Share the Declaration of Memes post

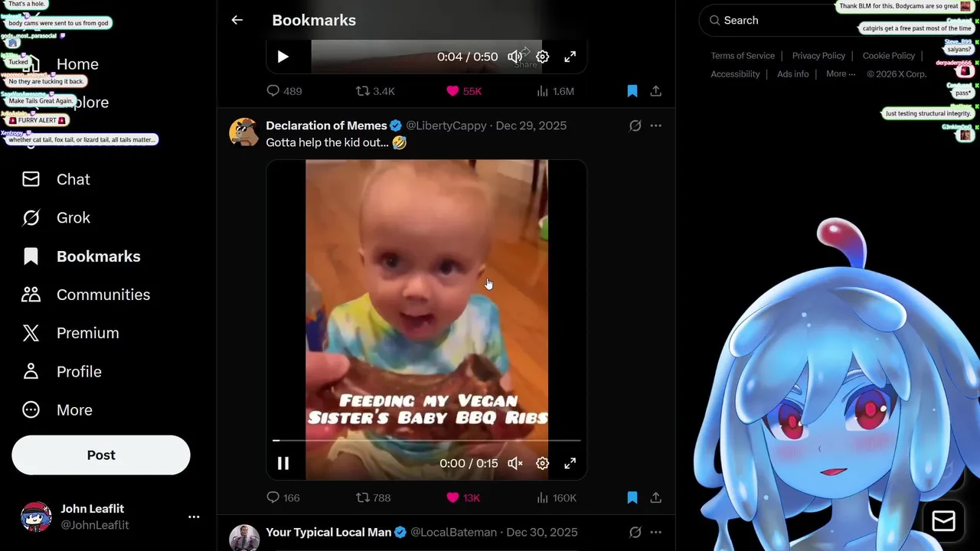point(656,497)
